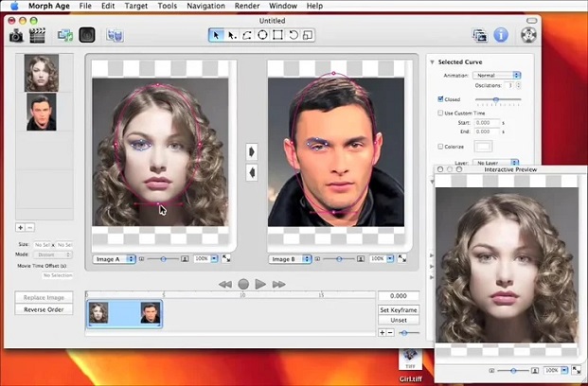This screenshot has height=386, width=588.
Task: Open the Layer dropdown
Action: (x=496, y=163)
